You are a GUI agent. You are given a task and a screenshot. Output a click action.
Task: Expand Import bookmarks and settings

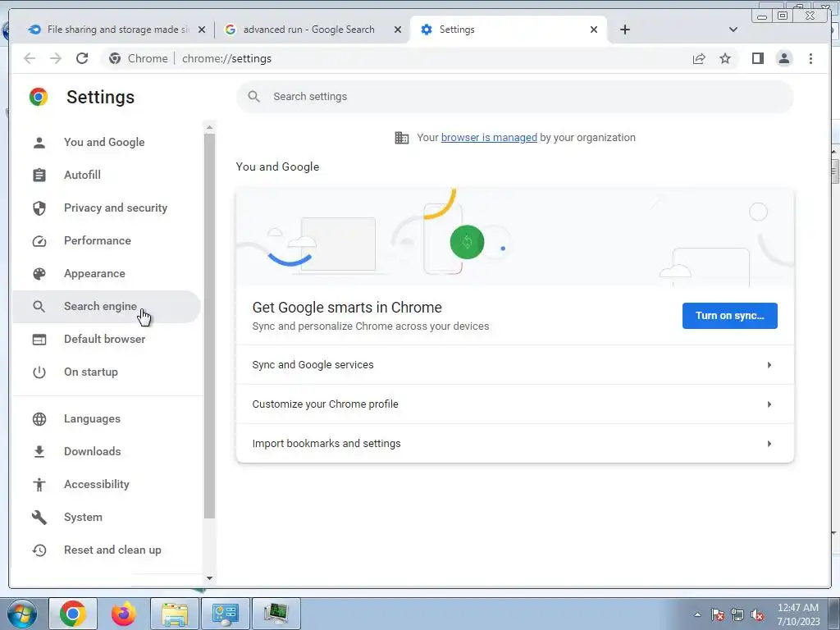pyautogui.click(x=515, y=444)
